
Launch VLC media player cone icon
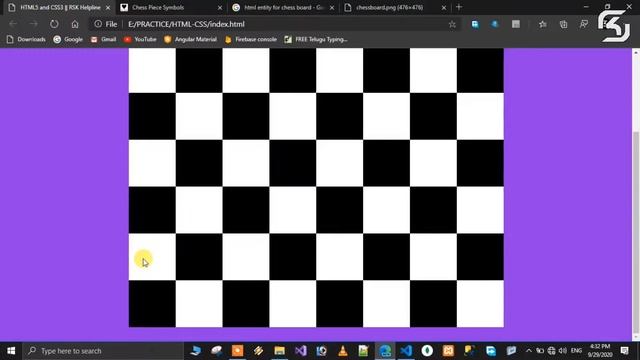tap(342, 351)
